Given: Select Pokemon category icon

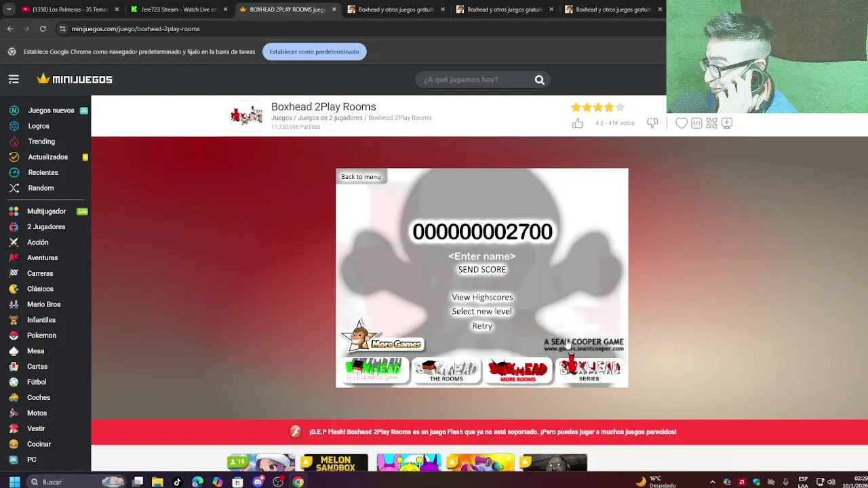Looking at the screenshot, I should (14, 335).
